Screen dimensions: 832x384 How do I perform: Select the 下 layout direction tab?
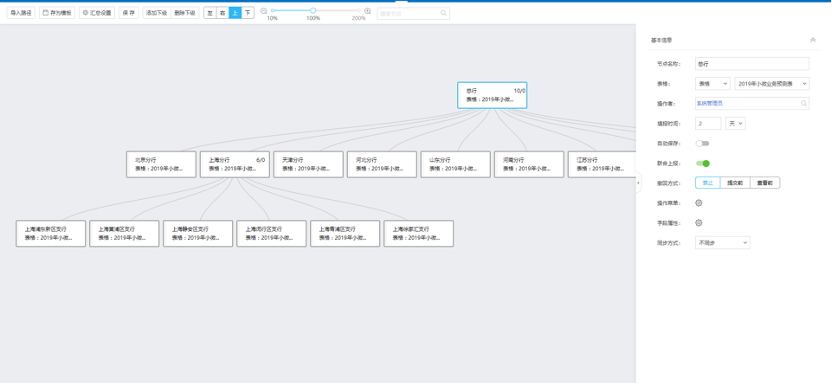248,13
